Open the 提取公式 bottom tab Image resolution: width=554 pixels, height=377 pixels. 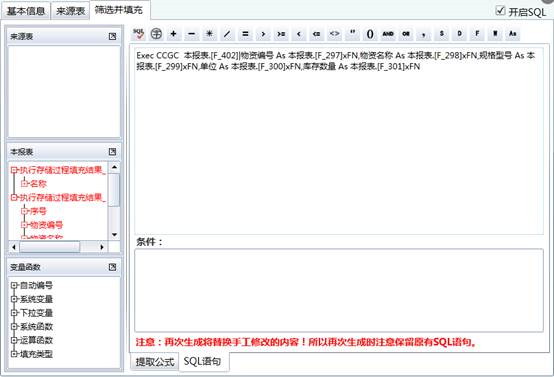[155, 362]
